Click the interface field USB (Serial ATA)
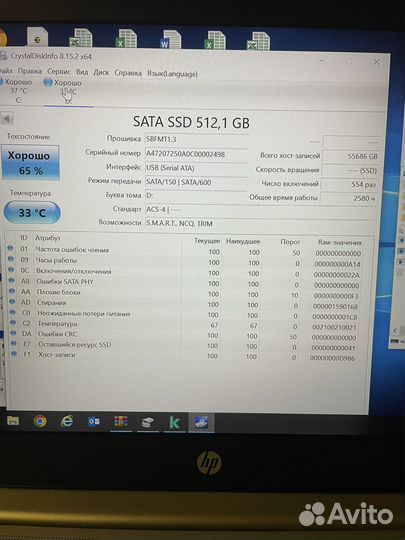 tap(196, 168)
